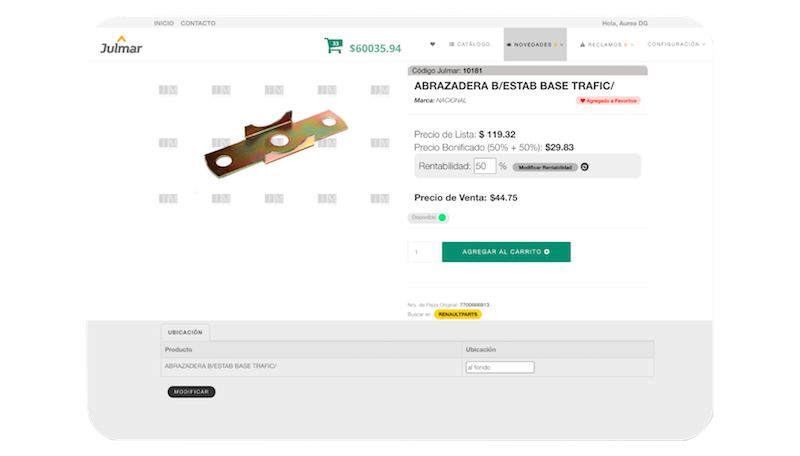Click the Rentabilidad percentage input field
800x456 pixels.
(x=485, y=166)
